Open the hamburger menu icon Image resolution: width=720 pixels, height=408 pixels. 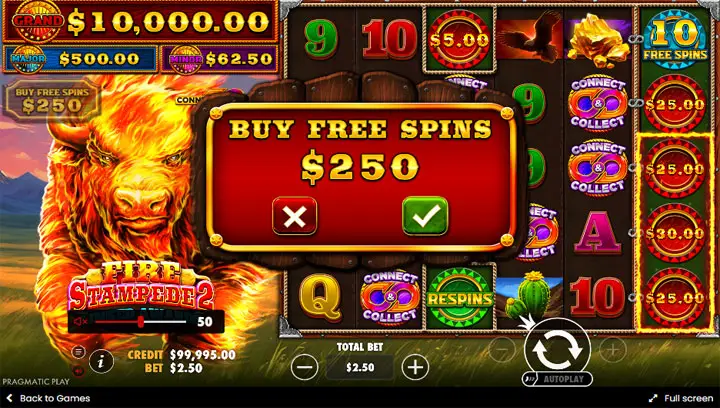coord(79,352)
